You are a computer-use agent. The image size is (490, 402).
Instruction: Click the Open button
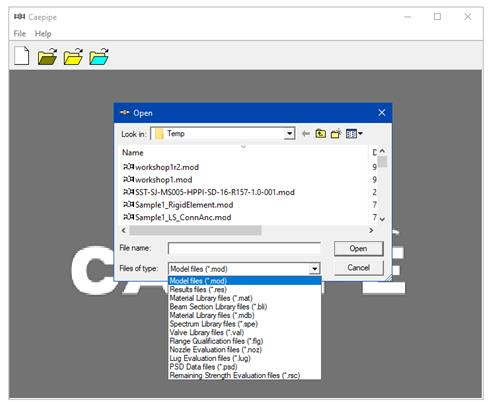coord(359,249)
